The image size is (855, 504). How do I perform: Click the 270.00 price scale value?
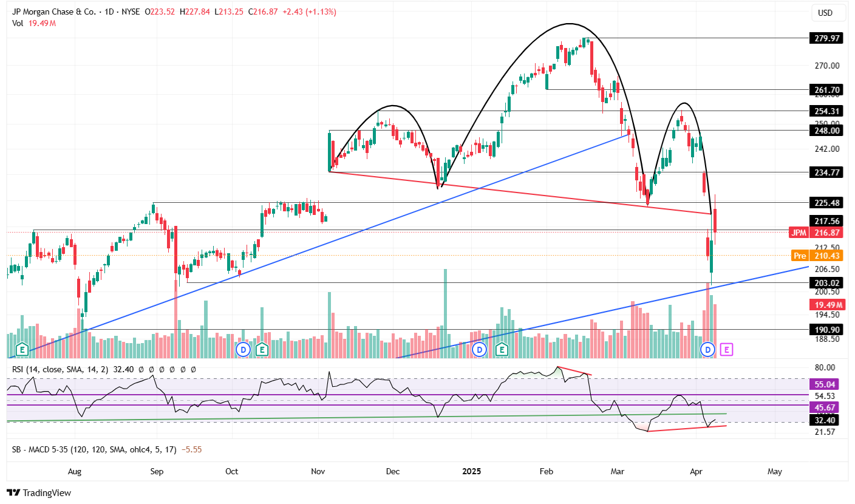(827, 66)
